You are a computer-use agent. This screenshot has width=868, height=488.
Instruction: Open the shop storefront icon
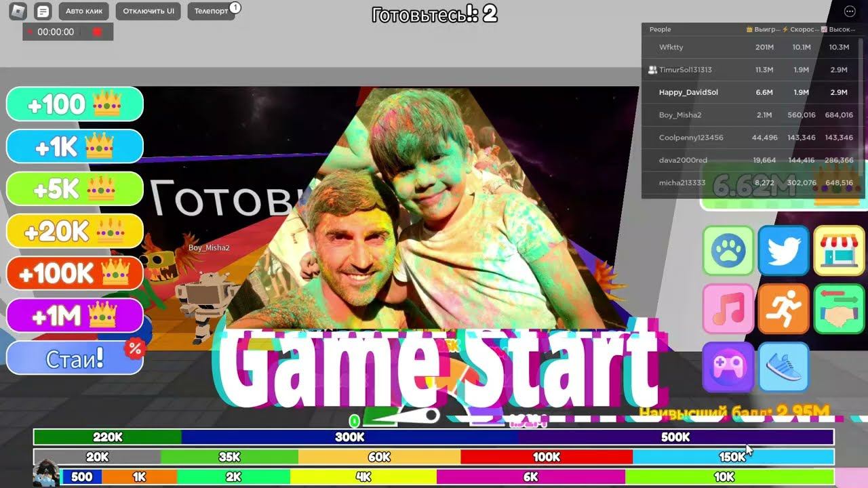[839, 251]
